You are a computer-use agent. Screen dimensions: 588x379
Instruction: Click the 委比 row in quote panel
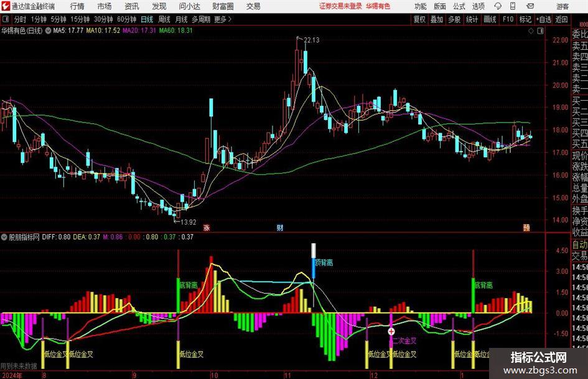point(580,34)
